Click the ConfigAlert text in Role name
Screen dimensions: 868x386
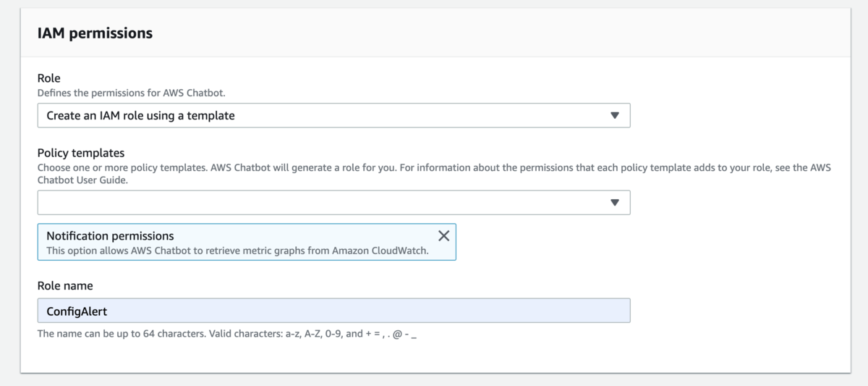pos(77,311)
